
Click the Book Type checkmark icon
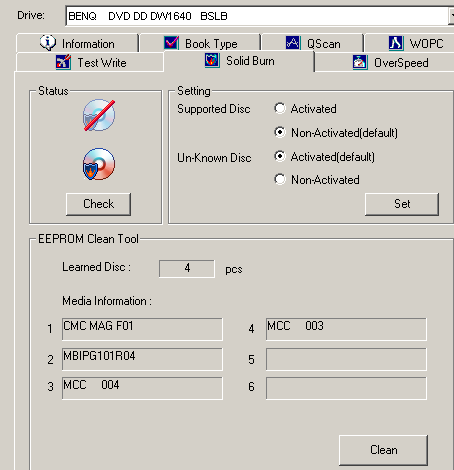(x=171, y=43)
